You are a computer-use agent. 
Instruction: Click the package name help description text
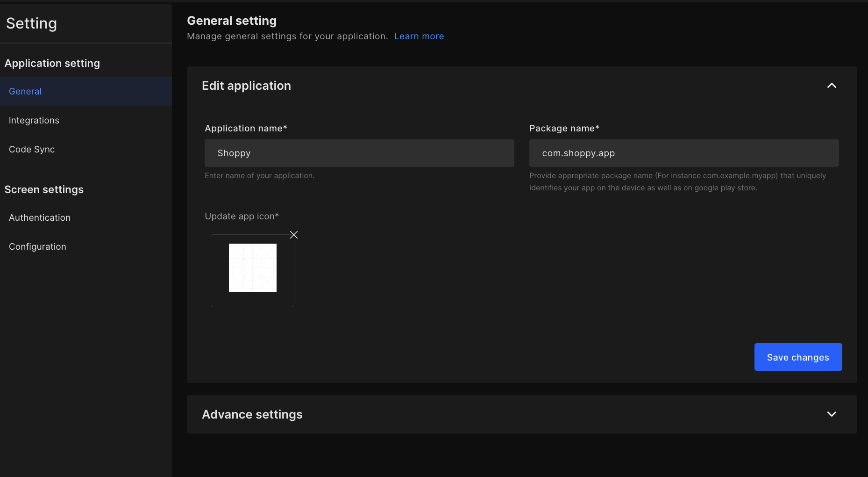click(677, 181)
